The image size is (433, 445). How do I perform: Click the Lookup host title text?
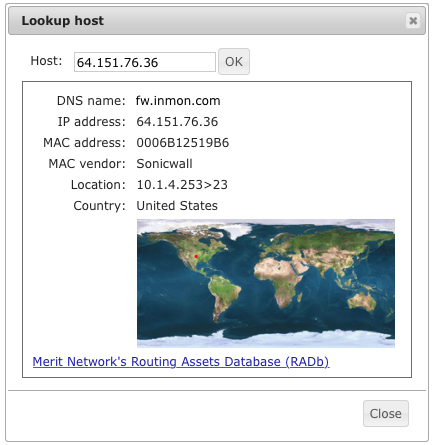tap(63, 21)
